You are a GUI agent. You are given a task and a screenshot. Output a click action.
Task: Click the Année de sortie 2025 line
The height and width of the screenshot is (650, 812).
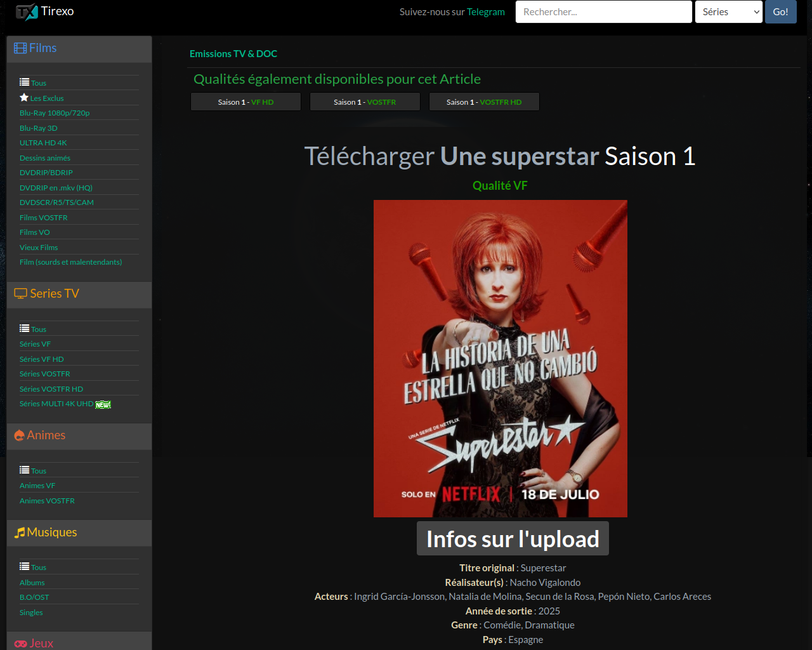pos(513,611)
